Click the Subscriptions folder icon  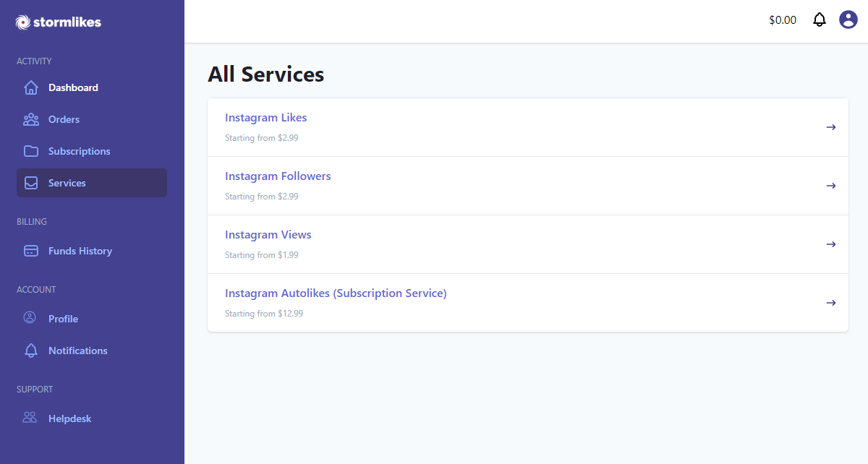(x=31, y=151)
